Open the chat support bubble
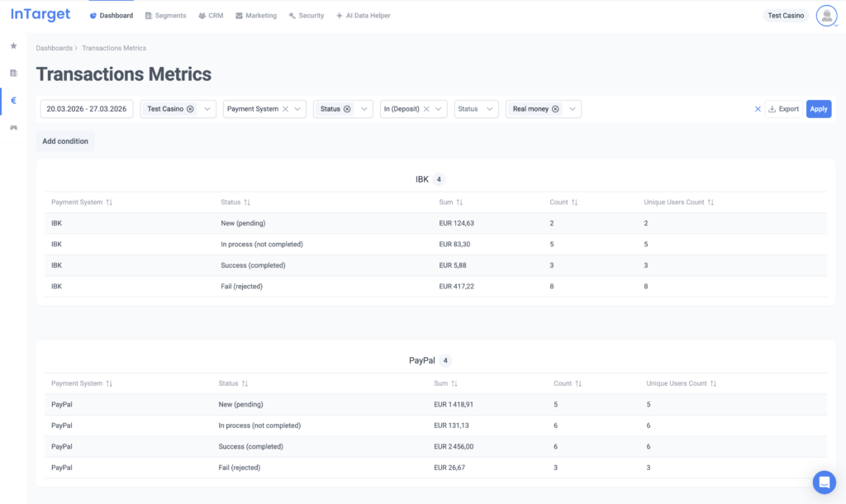 click(x=824, y=482)
